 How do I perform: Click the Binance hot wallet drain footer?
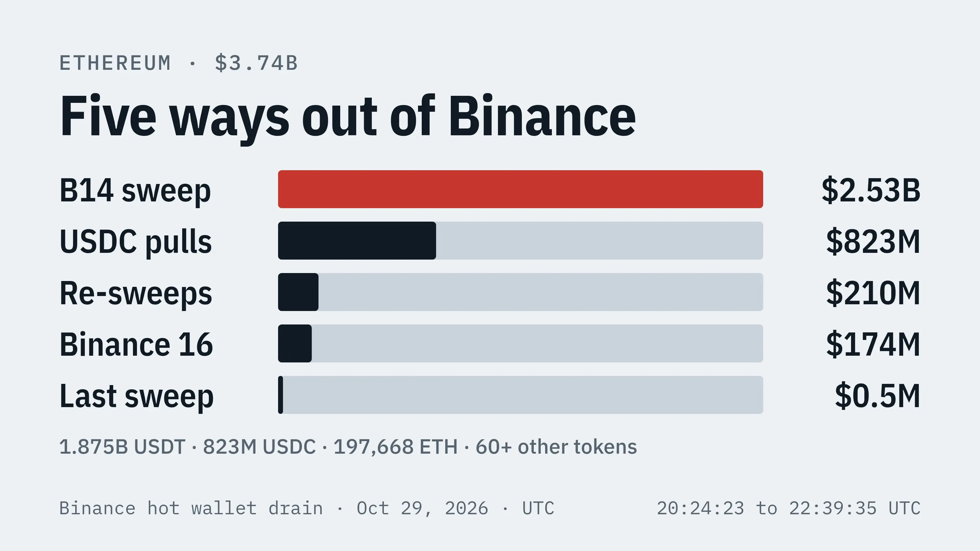click(307, 508)
